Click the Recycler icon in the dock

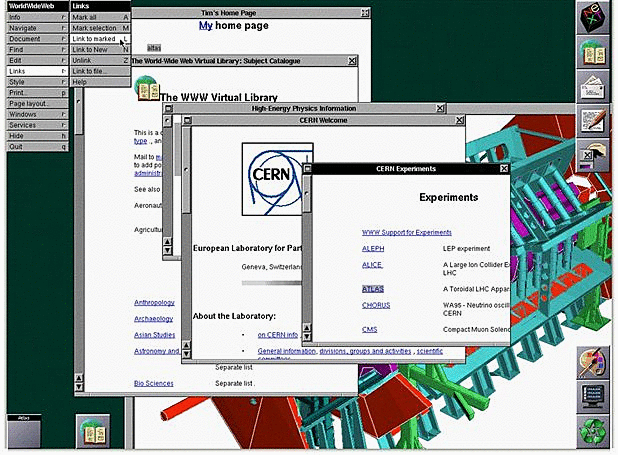point(593,432)
